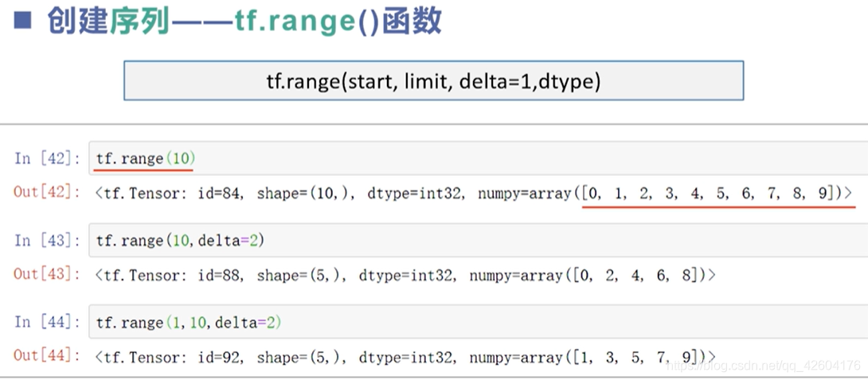The image size is (868, 380).
Task: Click the tf.range(10) code cell input
Action: pos(479,159)
